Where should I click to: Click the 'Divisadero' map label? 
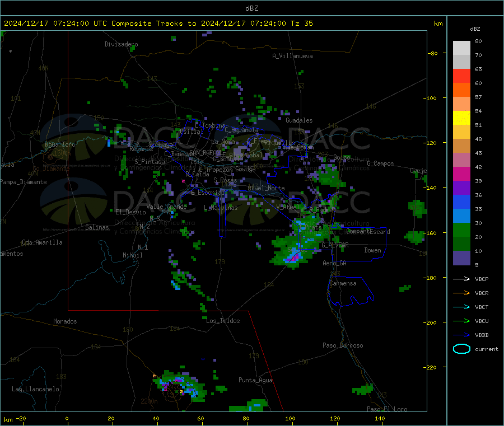[x=121, y=44]
